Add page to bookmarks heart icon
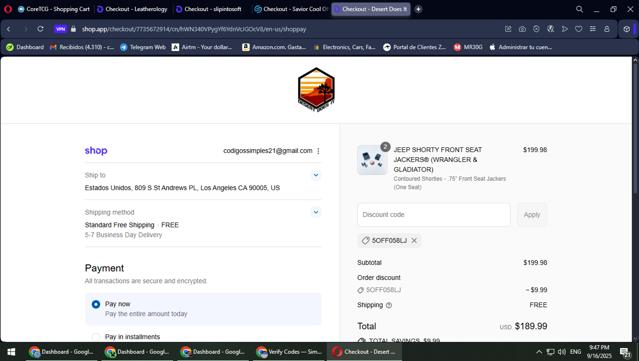 578,29
